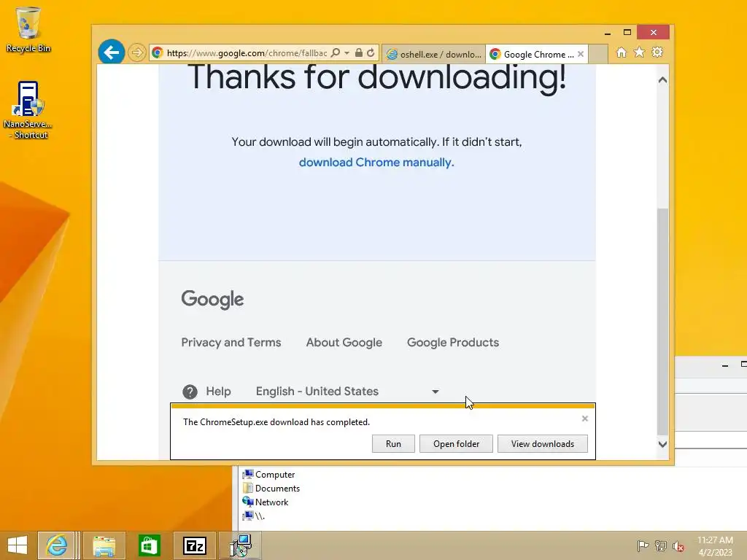Select the NanoServer Shortcut desktop icon
The width and height of the screenshot is (747, 560).
(28, 111)
